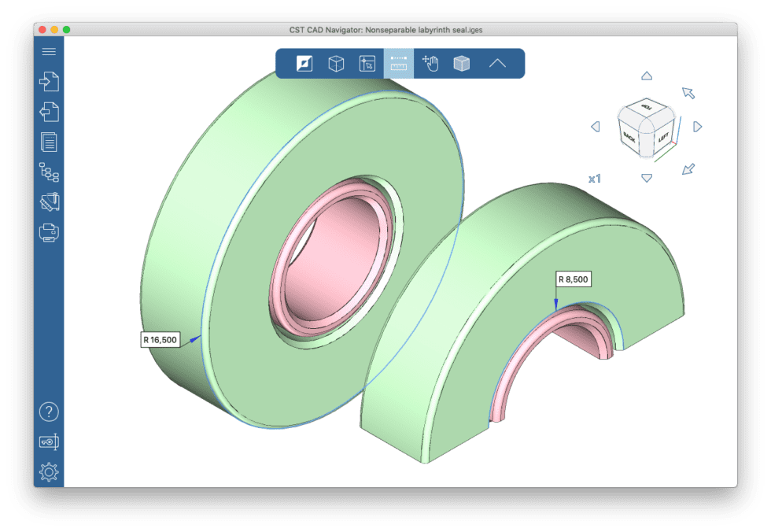Screen dimensions: 771x532
Task: Open the down rotation arrow under the view cube
Action: (x=647, y=177)
